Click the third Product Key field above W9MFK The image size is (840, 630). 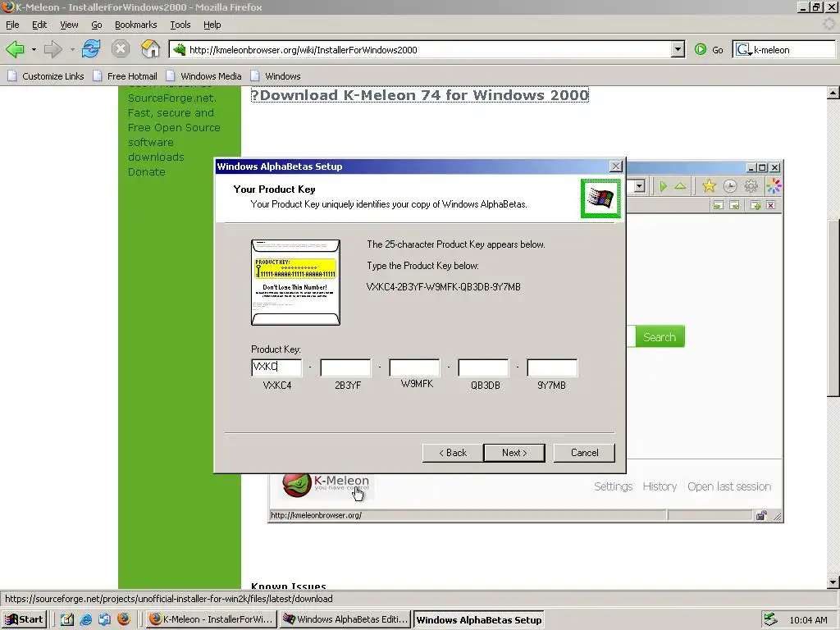point(414,367)
